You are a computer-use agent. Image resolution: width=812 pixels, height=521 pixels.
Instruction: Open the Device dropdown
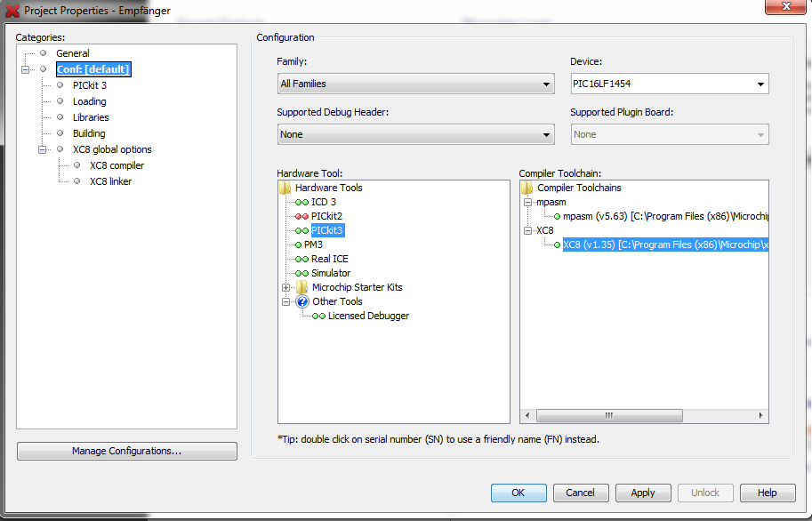click(x=670, y=84)
